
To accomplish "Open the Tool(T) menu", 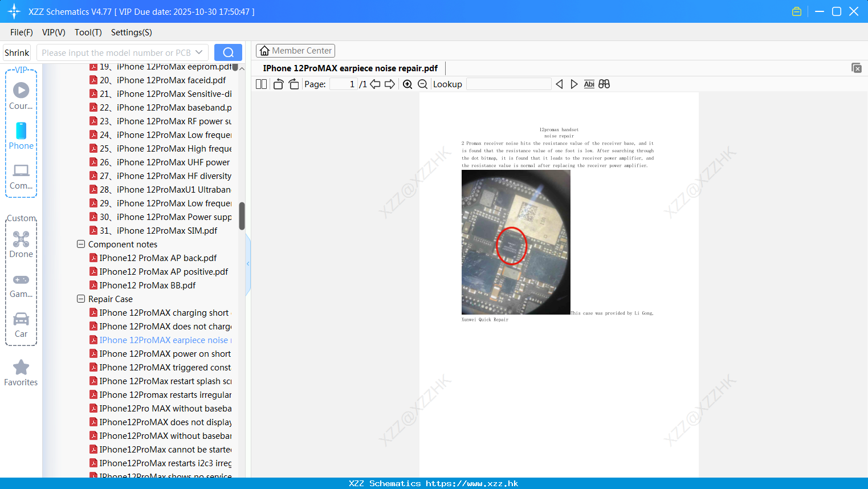I will [x=88, y=32].
